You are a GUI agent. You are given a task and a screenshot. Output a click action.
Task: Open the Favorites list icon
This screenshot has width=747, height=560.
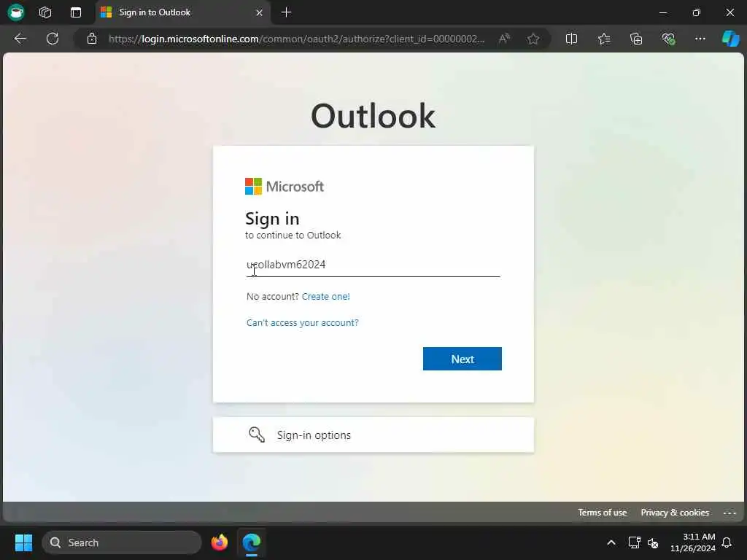(603, 39)
